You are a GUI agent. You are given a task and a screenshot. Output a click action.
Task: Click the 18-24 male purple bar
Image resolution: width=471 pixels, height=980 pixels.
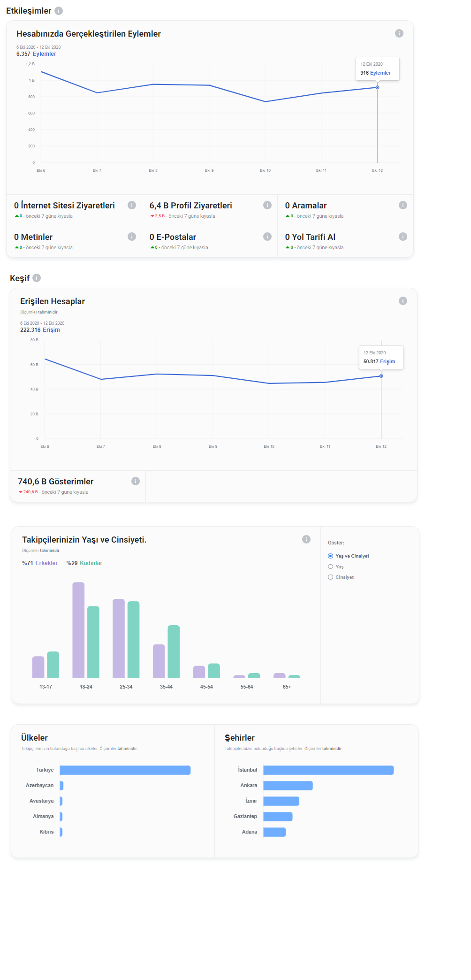pos(78,630)
